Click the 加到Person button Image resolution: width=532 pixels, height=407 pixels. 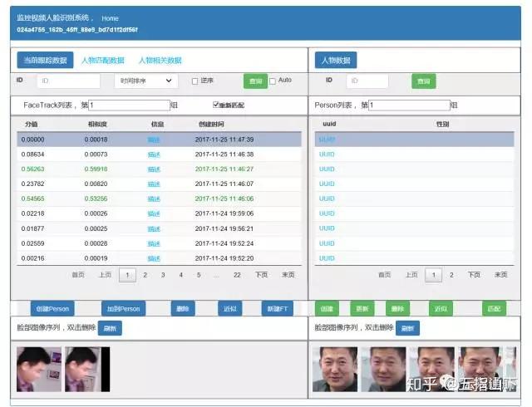(124, 309)
